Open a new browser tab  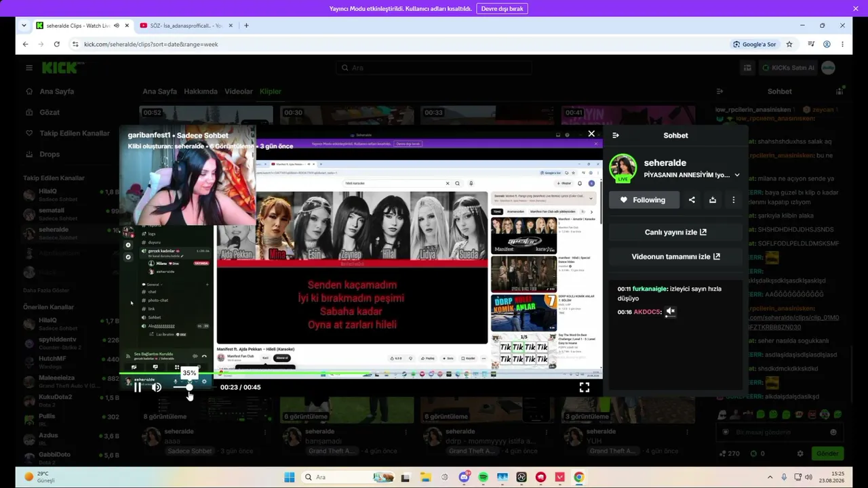[246, 26]
